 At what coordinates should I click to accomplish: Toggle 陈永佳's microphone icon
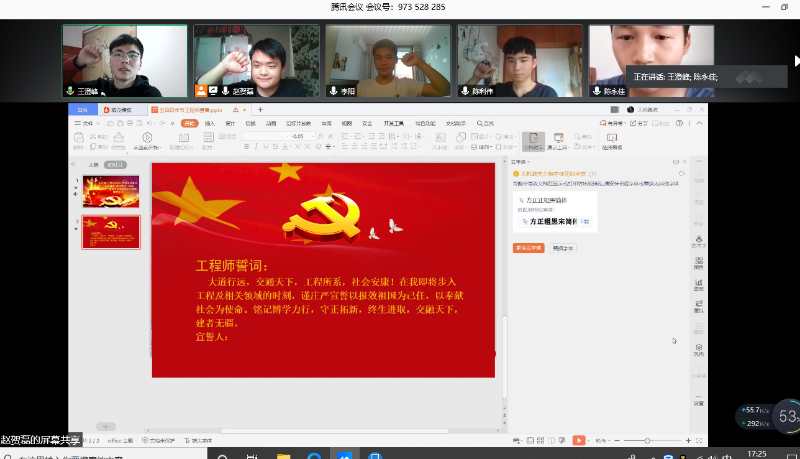(597, 90)
